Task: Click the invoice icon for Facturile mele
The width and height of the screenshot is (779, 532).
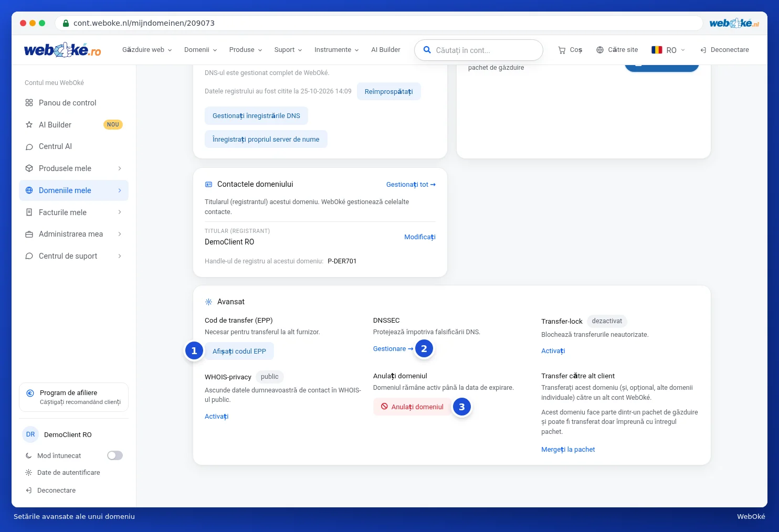Action: click(x=29, y=212)
